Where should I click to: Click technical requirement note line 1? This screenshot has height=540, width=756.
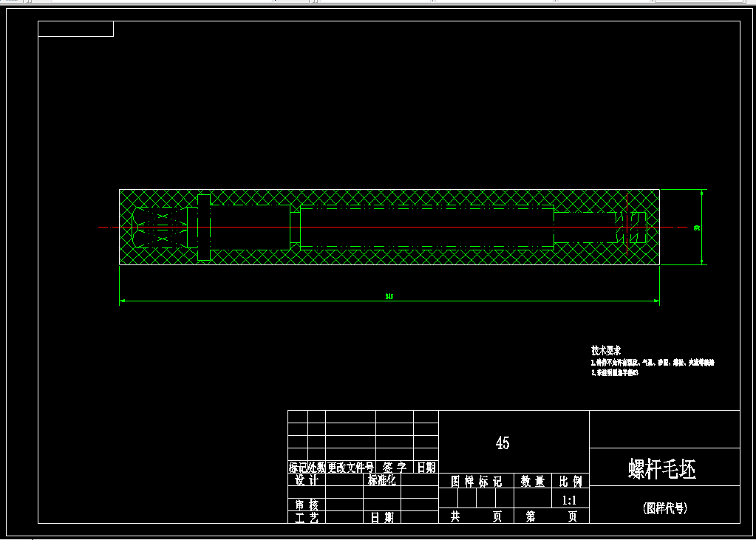point(653,363)
